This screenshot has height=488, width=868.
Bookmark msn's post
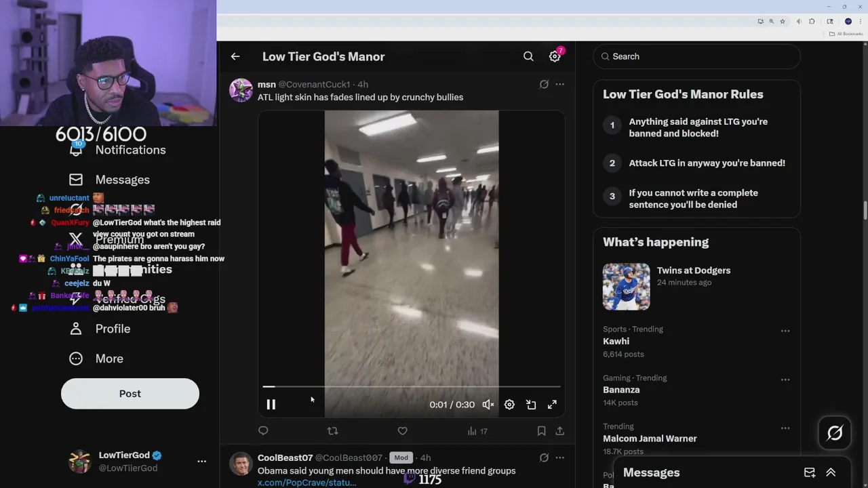pos(541,430)
